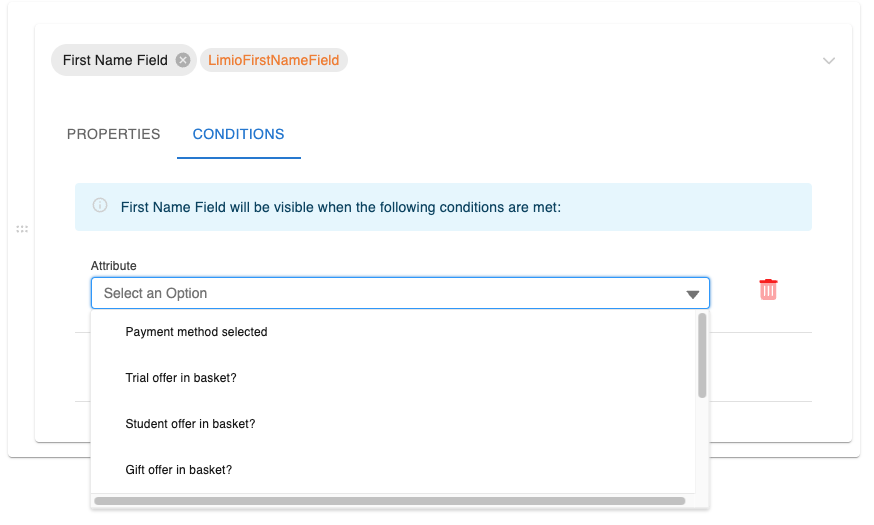The width and height of the screenshot is (874, 525).
Task: Click the visibility conditions banner message
Action: [341, 207]
